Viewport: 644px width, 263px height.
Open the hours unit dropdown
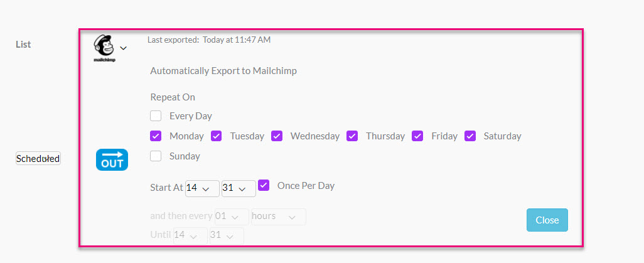279,217
